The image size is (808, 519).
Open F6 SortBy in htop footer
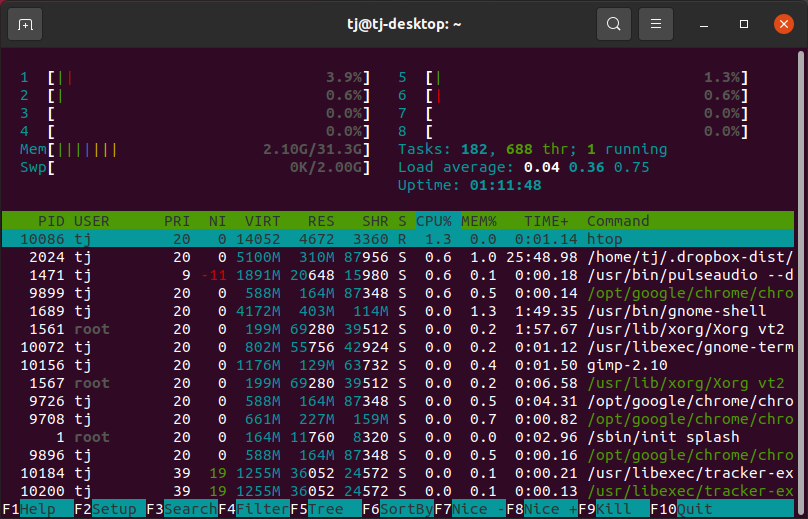pos(398,509)
